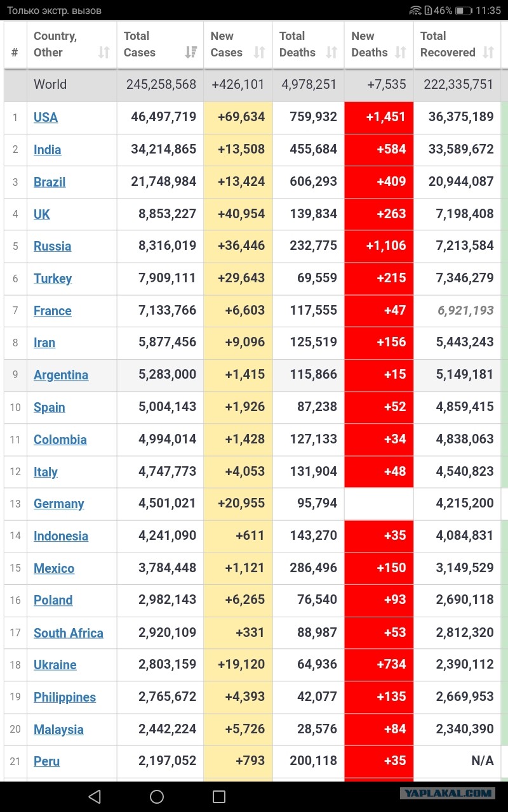Open the Russia country link
508x812 pixels.
(x=52, y=246)
